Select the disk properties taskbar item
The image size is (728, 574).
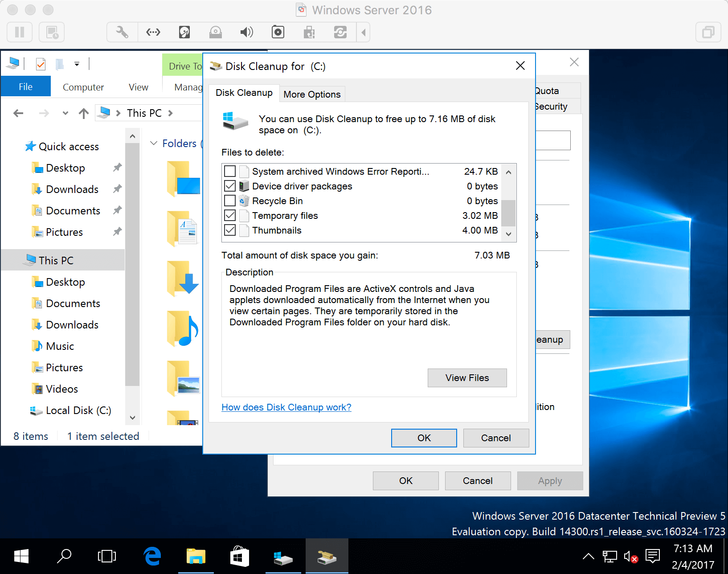[283, 556]
